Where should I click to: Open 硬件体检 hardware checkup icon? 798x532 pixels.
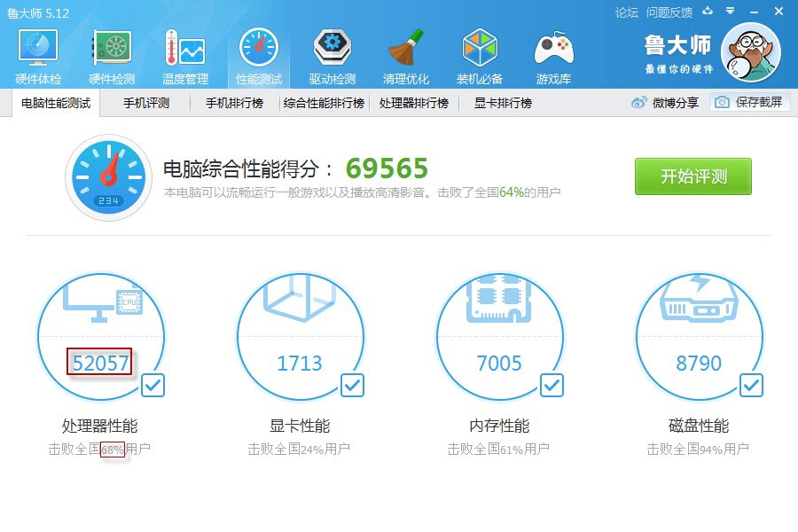(x=38, y=47)
